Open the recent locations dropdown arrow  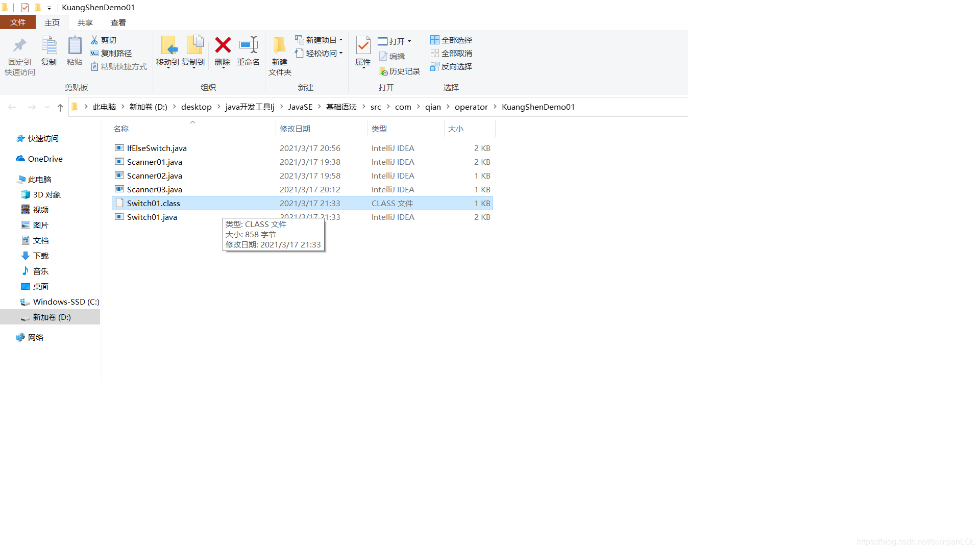(x=47, y=107)
